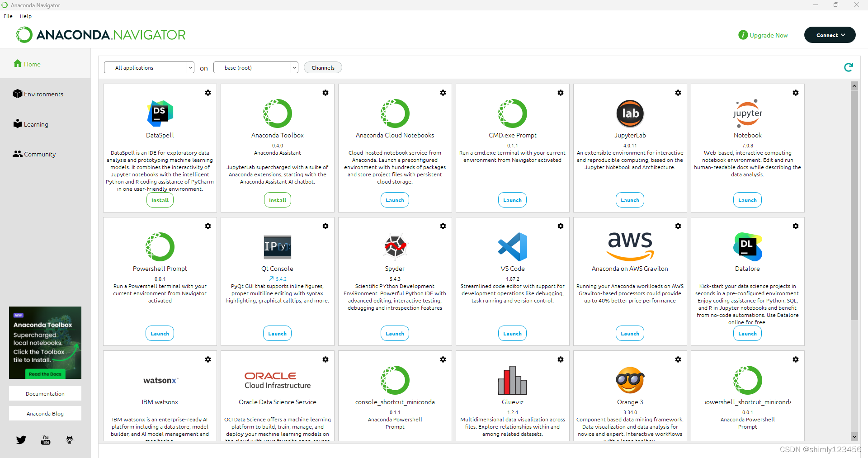The width and height of the screenshot is (868, 458).
Task: Launch Jupyter Notebook
Action: pos(748,200)
